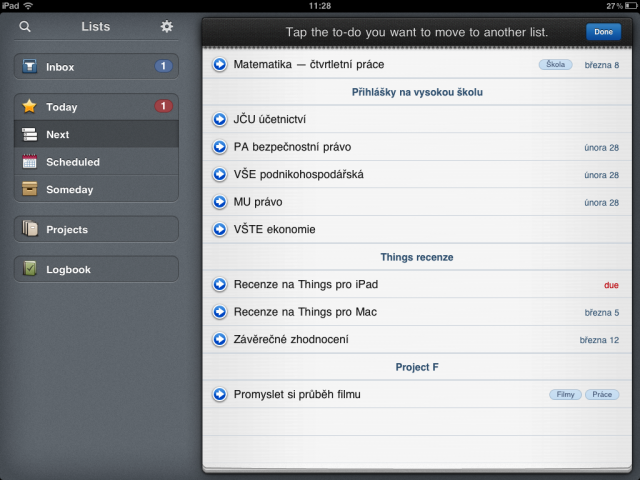Tap move arrow for MU právo
The image size is (640, 480).
click(220, 202)
